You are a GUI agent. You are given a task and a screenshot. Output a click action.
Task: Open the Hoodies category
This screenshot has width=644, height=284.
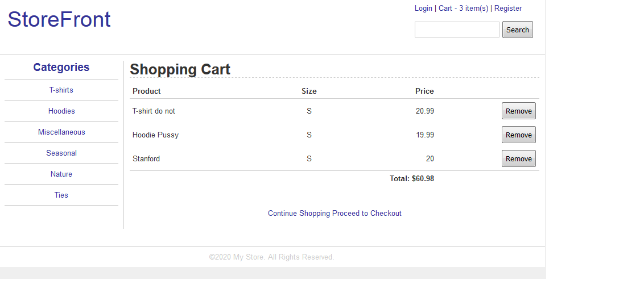point(61,111)
